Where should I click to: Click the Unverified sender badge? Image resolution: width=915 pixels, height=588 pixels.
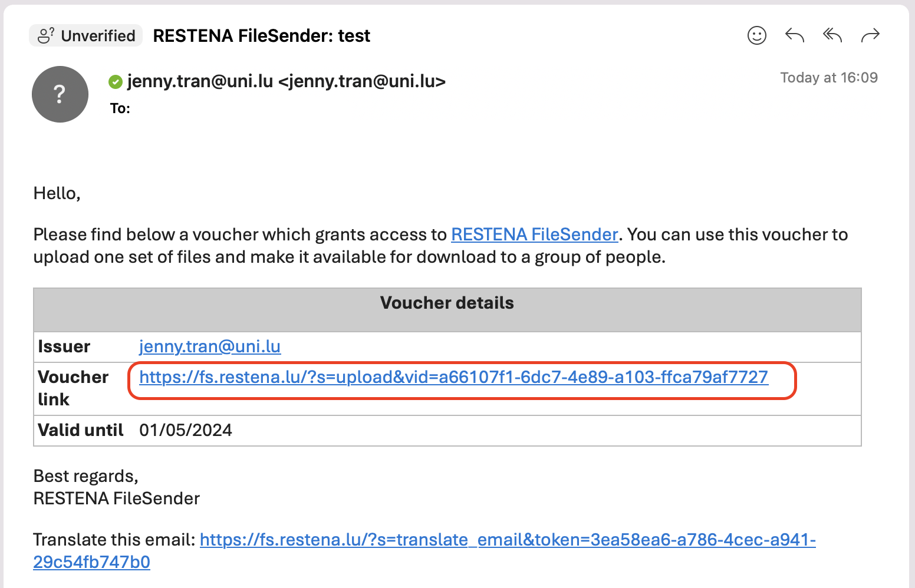(86, 36)
